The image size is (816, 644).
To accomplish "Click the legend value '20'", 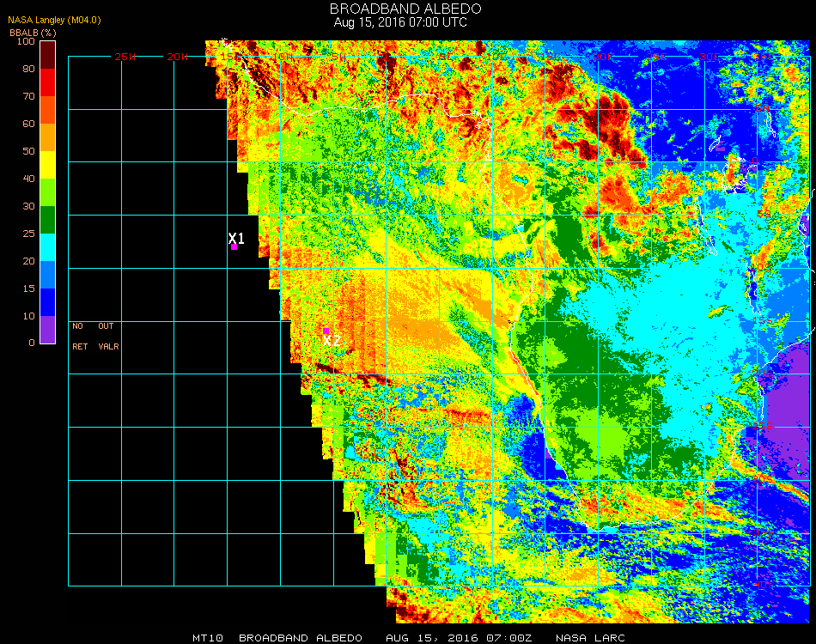I will point(28,261).
